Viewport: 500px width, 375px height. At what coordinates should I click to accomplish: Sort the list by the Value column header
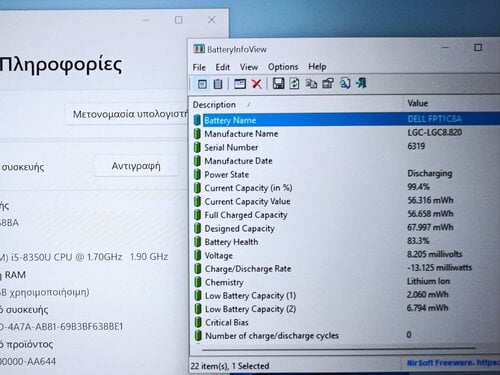452,103
